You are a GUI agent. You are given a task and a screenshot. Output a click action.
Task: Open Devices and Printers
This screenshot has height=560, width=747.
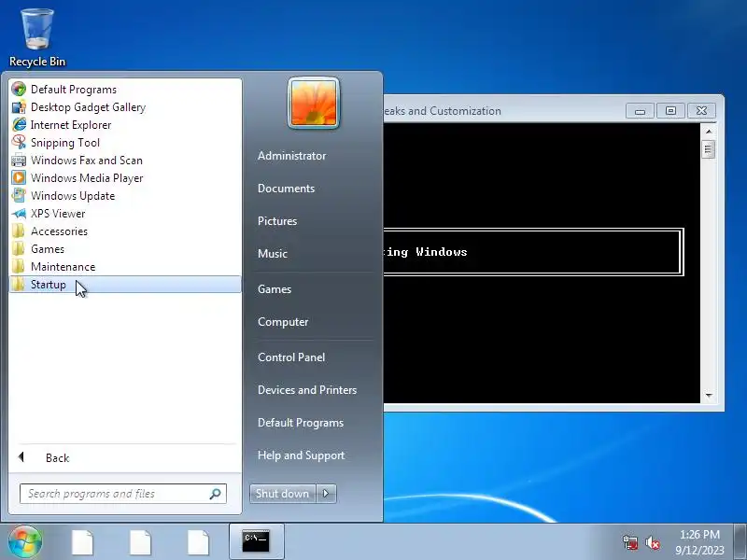307,390
